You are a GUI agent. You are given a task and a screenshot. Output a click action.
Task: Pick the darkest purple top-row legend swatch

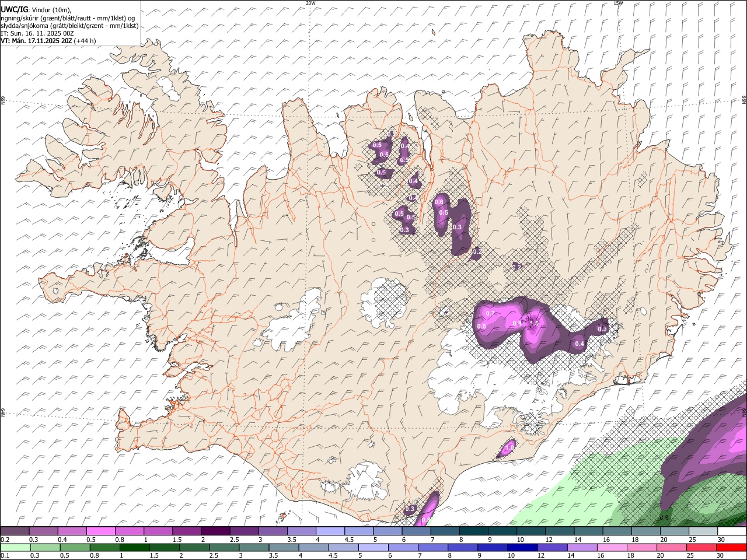tap(215, 531)
